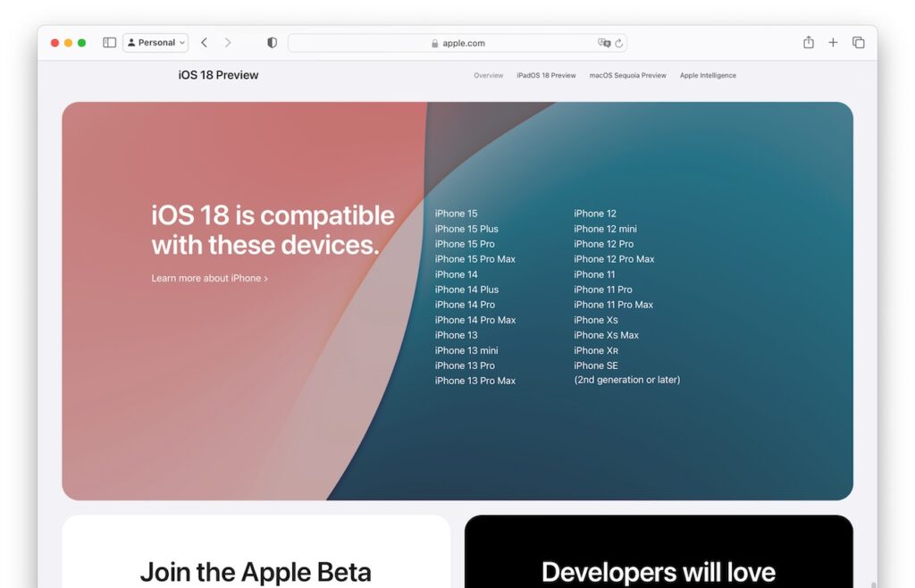
Task: Switch to the iPadOS 18 Preview section
Action: coord(546,75)
